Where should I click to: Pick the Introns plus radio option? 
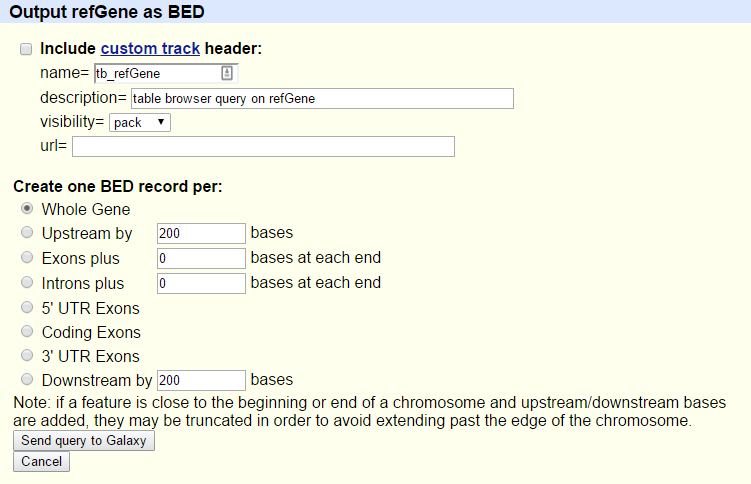pyautogui.click(x=27, y=282)
